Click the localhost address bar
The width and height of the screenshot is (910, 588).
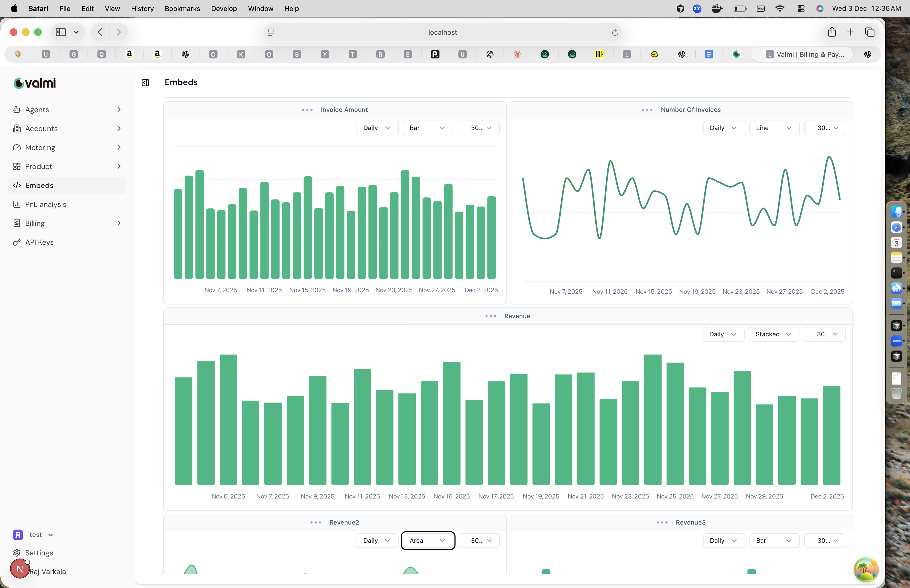(x=443, y=32)
